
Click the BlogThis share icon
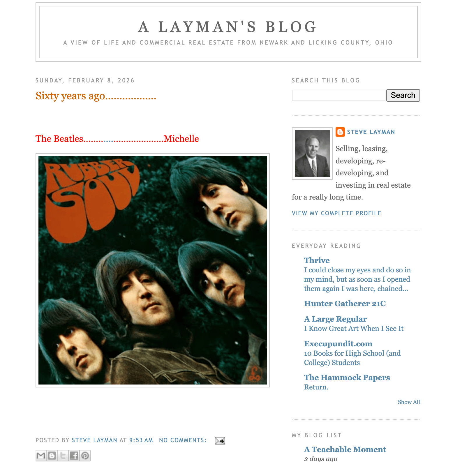click(x=52, y=455)
